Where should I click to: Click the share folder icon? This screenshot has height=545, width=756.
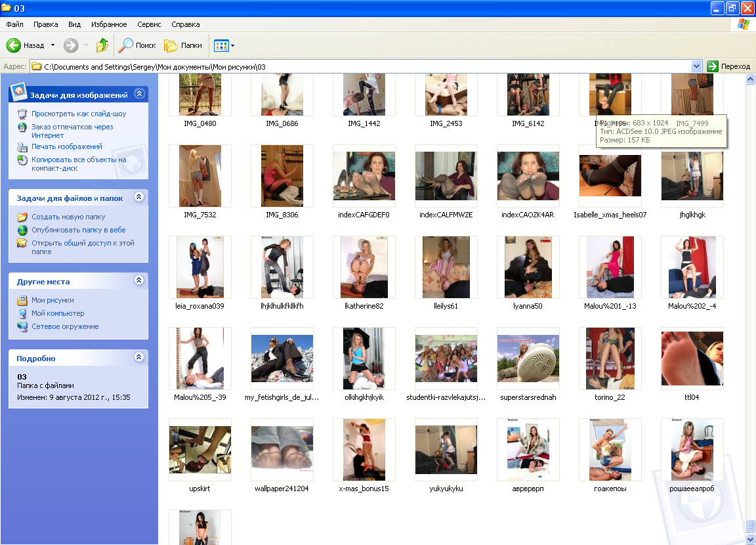tap(22, 243)
